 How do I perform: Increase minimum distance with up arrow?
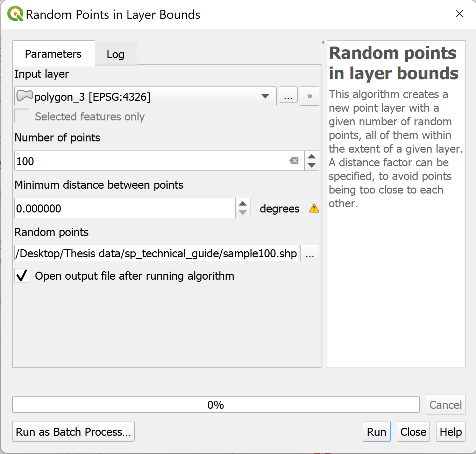pos(243,204)
